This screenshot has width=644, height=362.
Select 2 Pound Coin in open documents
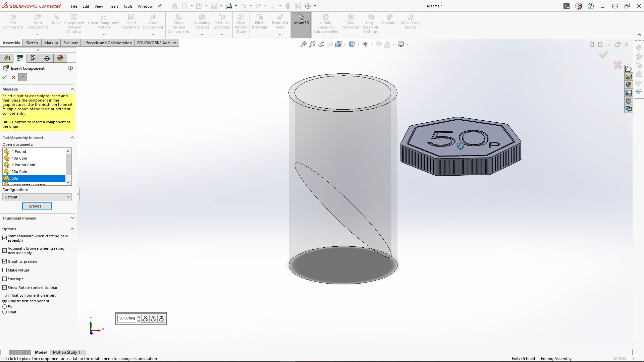(x=23, y=165)
